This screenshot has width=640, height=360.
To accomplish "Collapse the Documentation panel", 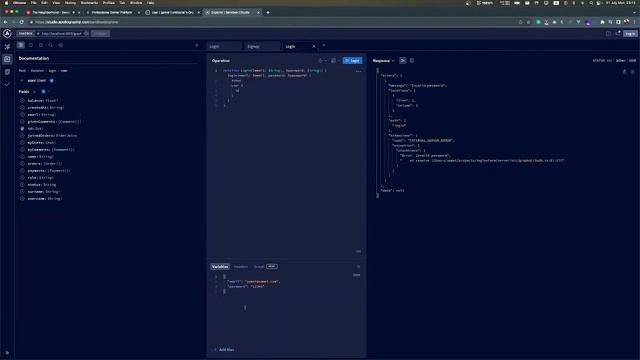I will point(197,45).
